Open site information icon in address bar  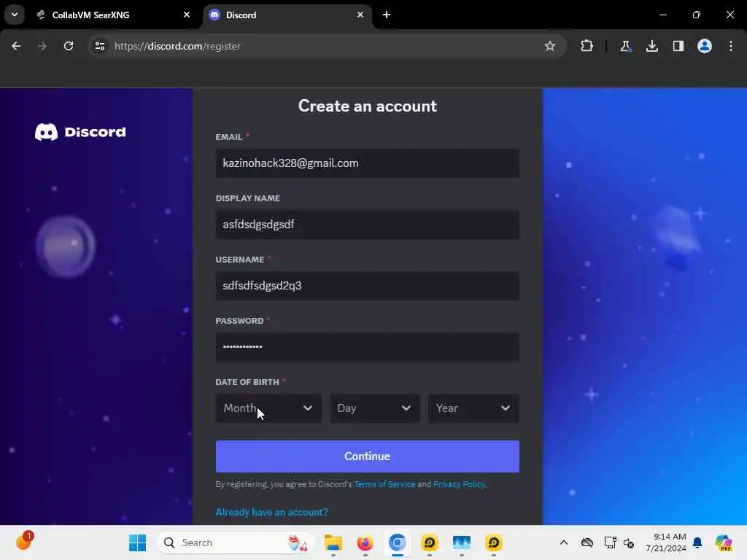coord(100,46)
